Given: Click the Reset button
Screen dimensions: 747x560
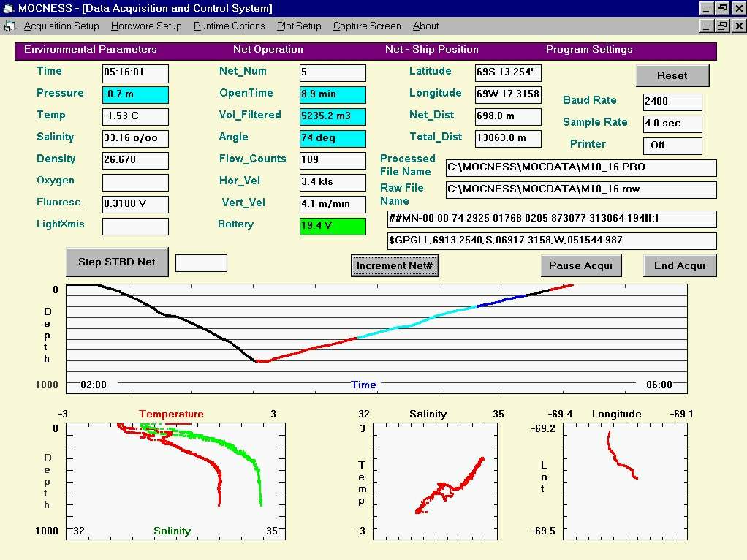Looking at the screenshot, I should click(672, 75).
